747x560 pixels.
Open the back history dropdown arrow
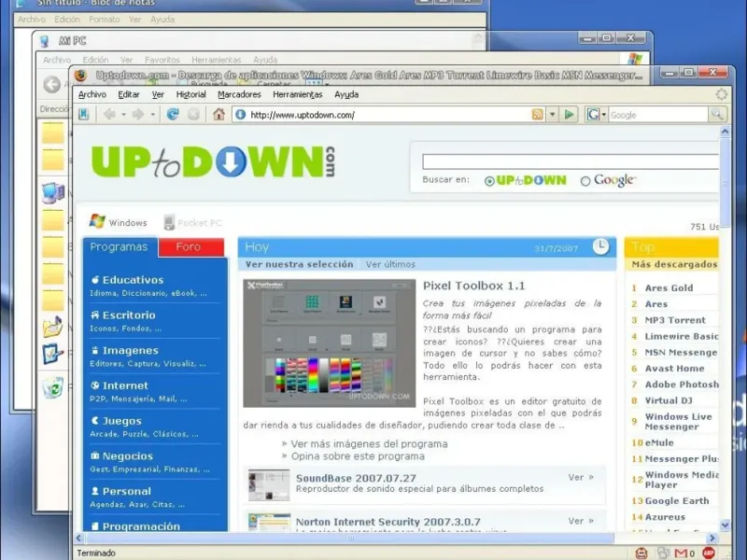pos(123,115)
